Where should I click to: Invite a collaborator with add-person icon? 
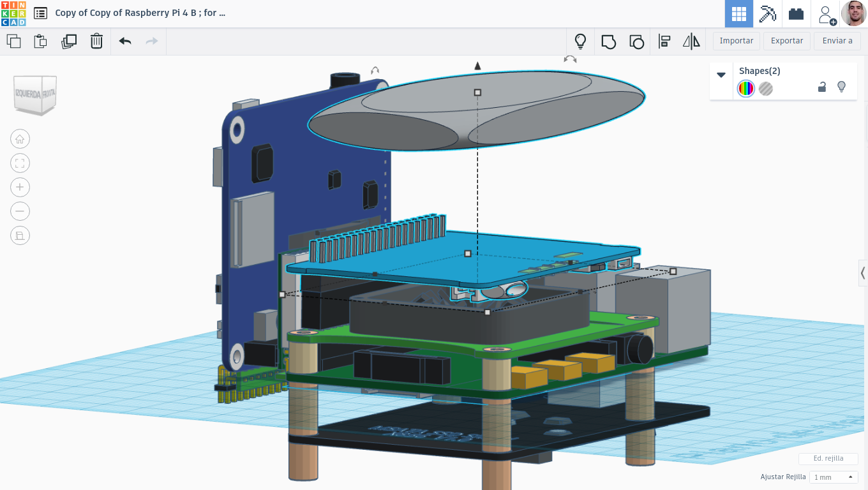827,14
